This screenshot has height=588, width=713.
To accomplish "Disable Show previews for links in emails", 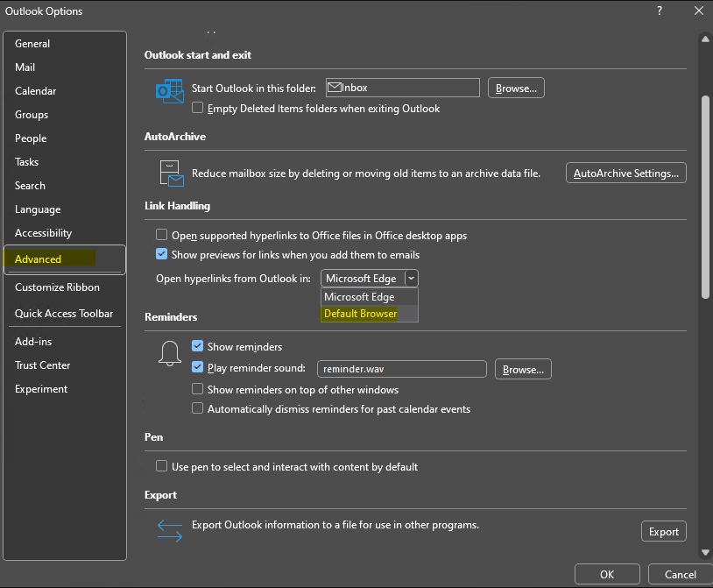I will click(x=161, y=254).
